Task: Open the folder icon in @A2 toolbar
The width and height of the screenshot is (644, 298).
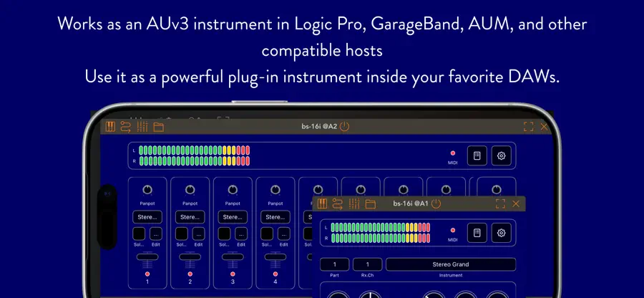Action: click(x=159, y=128)
